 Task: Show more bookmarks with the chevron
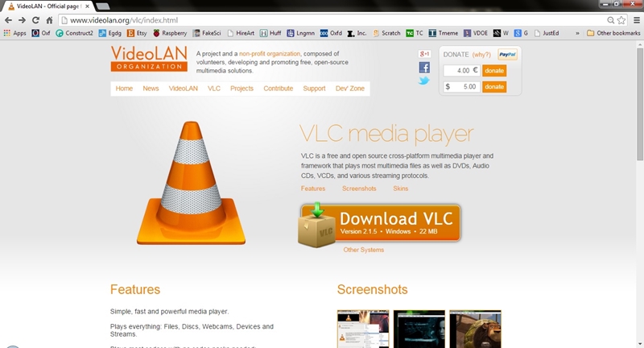[x=577, y=33]
